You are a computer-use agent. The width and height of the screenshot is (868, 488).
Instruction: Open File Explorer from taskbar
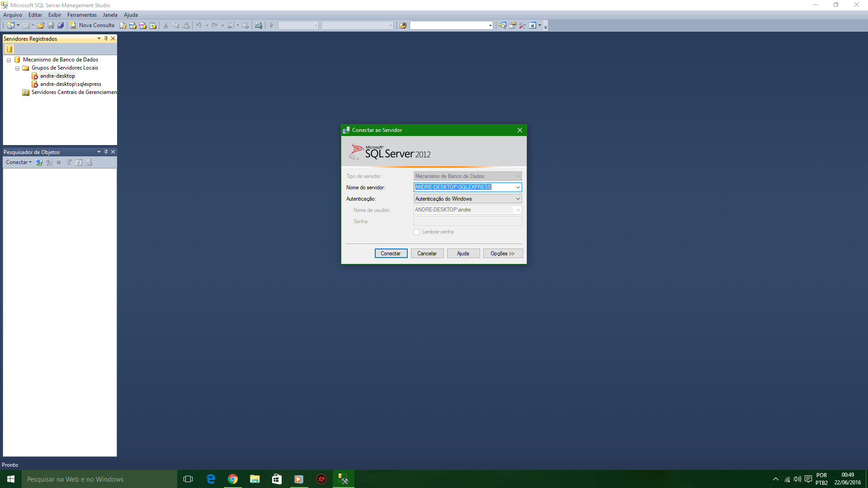coord(255,479)
